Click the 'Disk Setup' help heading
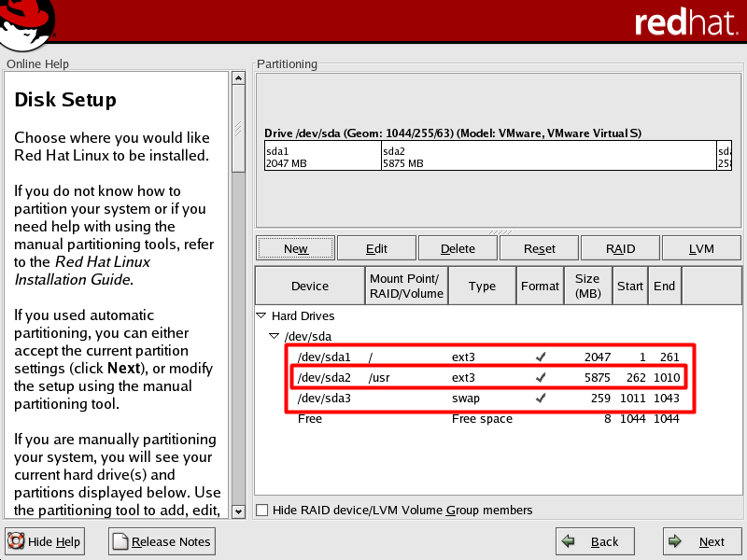This screenshot has width=747, height=560. point(65,100)
